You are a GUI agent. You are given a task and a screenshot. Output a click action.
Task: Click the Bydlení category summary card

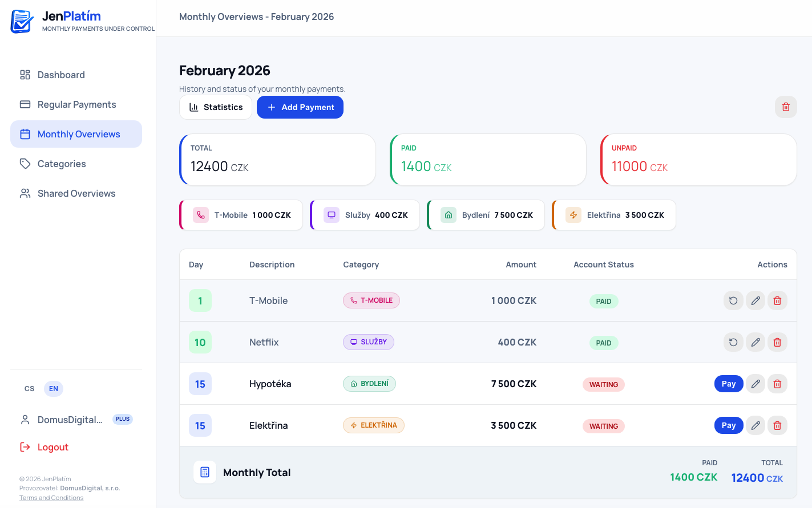tap(486, 215)
